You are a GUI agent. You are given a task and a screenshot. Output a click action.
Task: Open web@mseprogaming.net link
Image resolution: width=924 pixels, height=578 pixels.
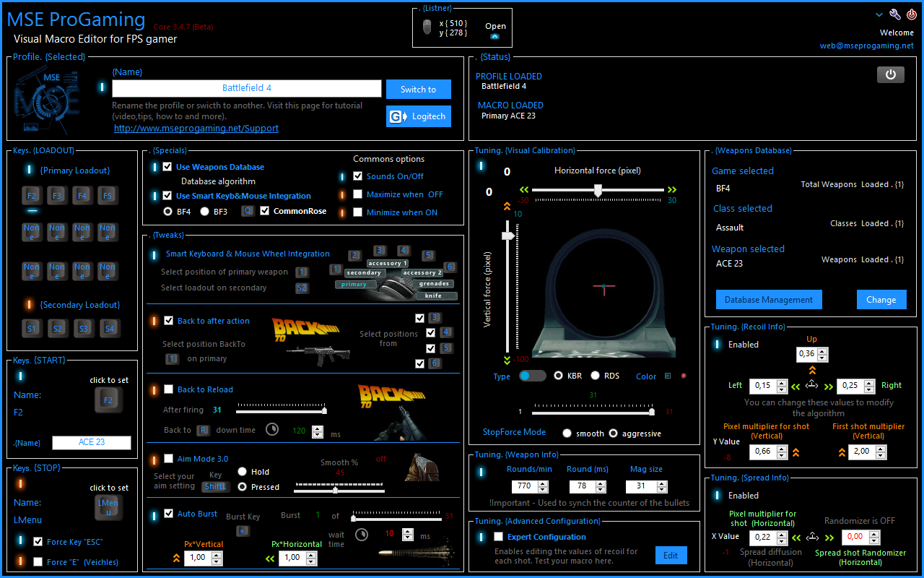[x=867, y=46]
